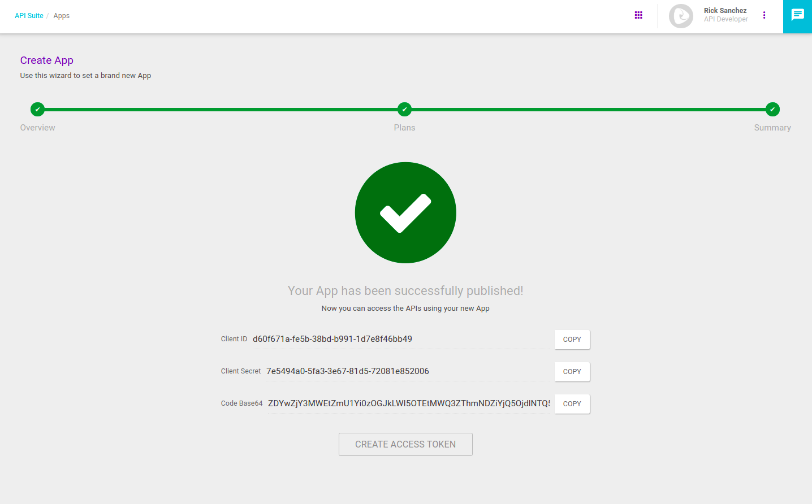Click the Plans step checkmark icon
This screenshot has width=812, height=504.
(404, 109)
